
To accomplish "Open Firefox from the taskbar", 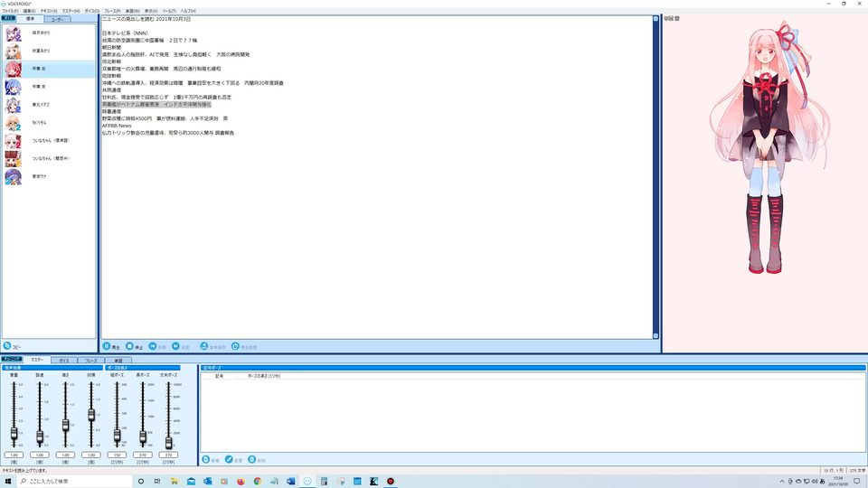I will click(241, 482).
